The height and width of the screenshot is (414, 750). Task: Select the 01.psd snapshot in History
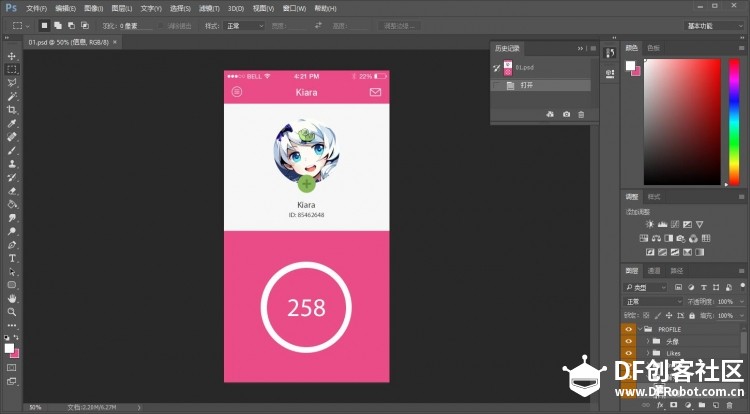(541, 68)
